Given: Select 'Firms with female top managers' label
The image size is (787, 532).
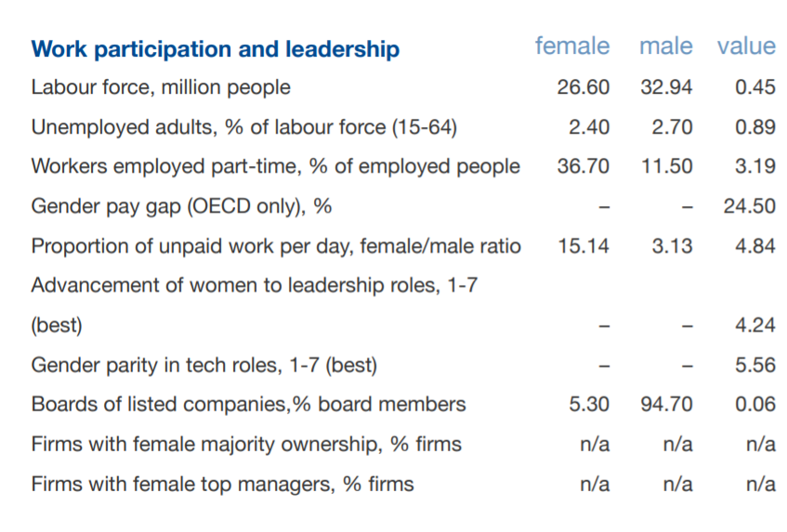Looking at the screenshot, I should tap(222, 484).
